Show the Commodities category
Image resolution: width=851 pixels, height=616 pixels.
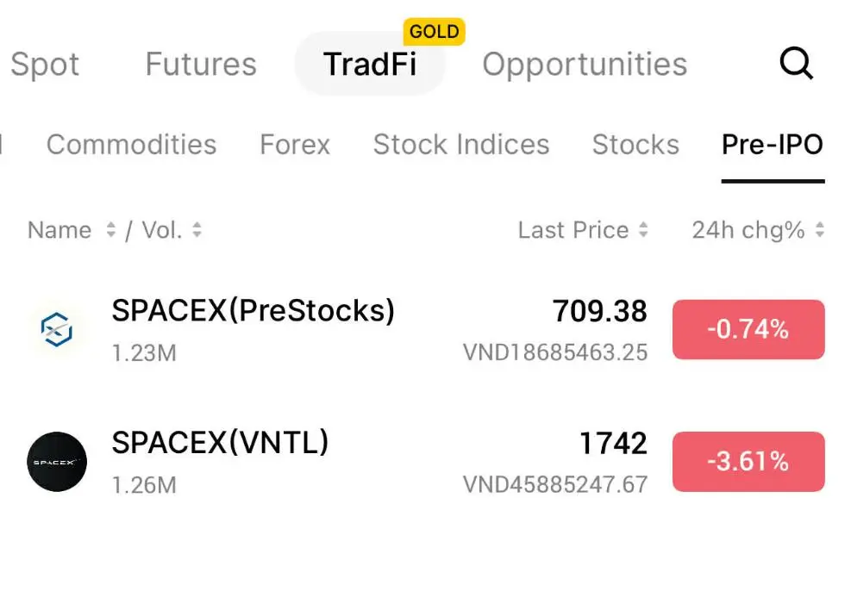click(x=131, y=145)
